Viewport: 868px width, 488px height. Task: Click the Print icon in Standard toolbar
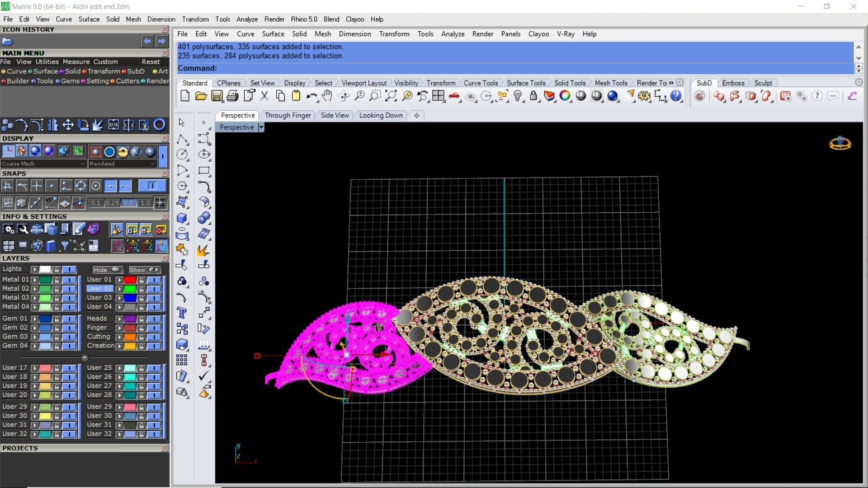[x=232, y=96]
